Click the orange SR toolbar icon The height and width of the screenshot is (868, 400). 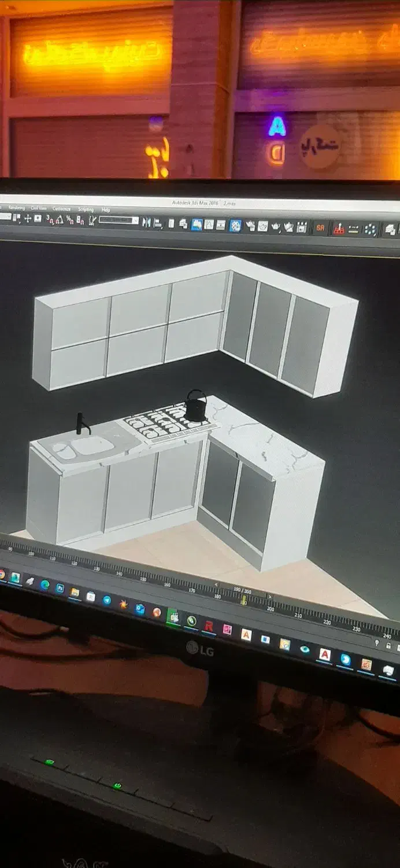320,228
